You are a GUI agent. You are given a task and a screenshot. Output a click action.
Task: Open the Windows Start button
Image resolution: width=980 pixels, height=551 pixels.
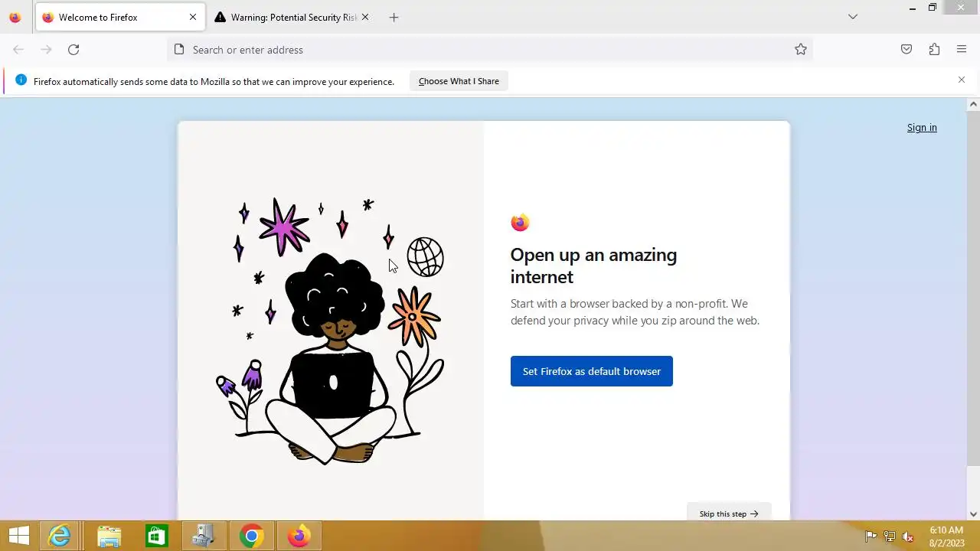[x=19, y=536]
